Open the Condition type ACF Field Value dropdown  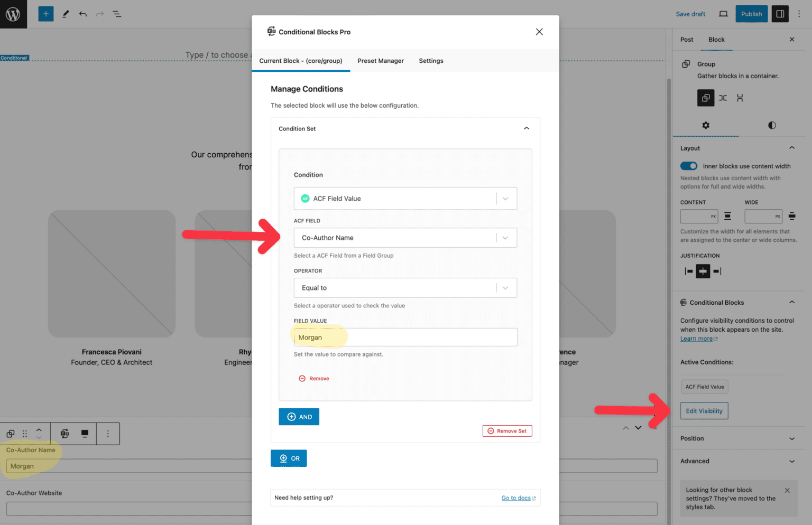[x=405, y=199]
